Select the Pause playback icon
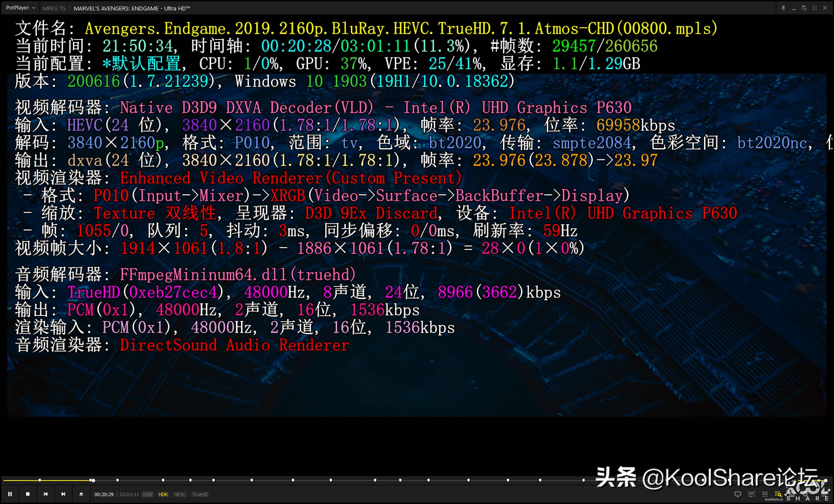 (10, 494)
